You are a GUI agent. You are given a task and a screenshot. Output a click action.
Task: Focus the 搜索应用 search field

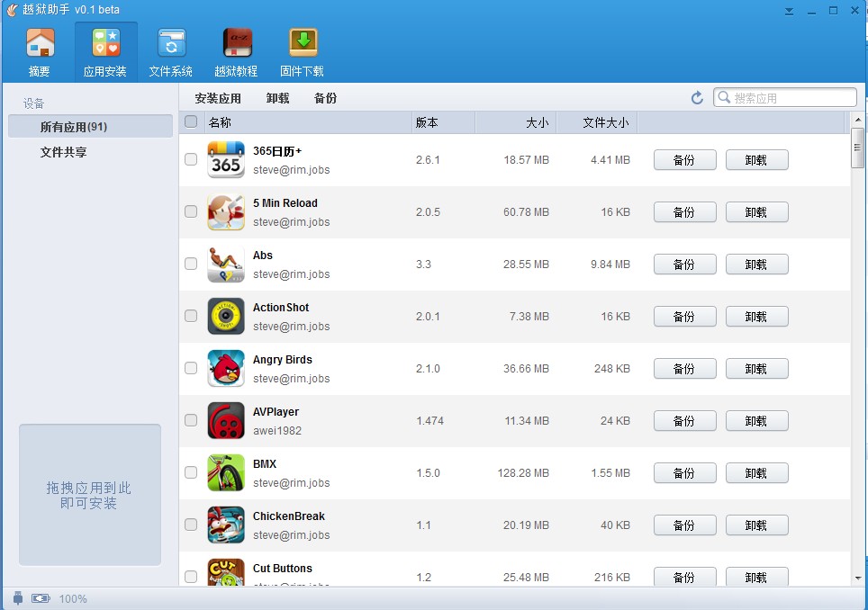pyautogui.click(x=785, y=97)
